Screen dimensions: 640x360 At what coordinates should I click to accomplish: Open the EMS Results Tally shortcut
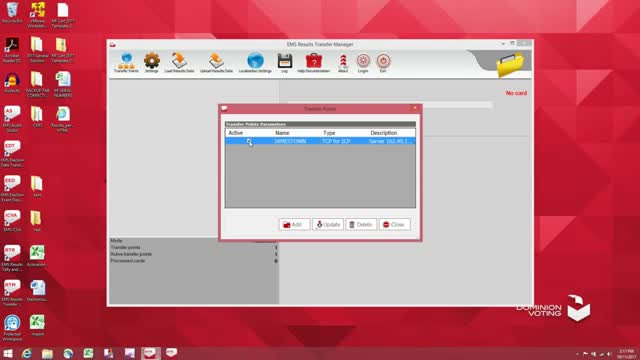point(12,258)
